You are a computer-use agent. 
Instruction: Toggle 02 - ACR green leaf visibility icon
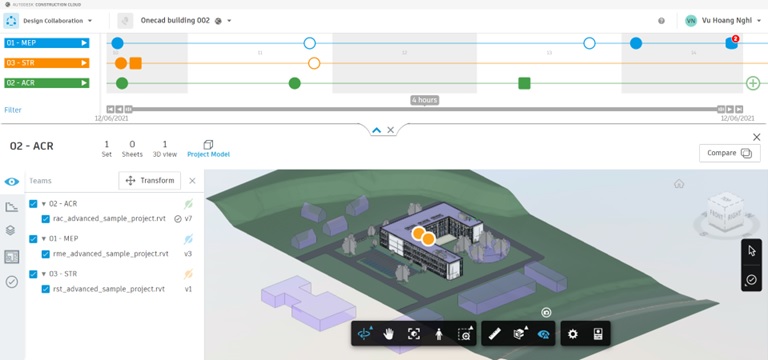[189, 204]
